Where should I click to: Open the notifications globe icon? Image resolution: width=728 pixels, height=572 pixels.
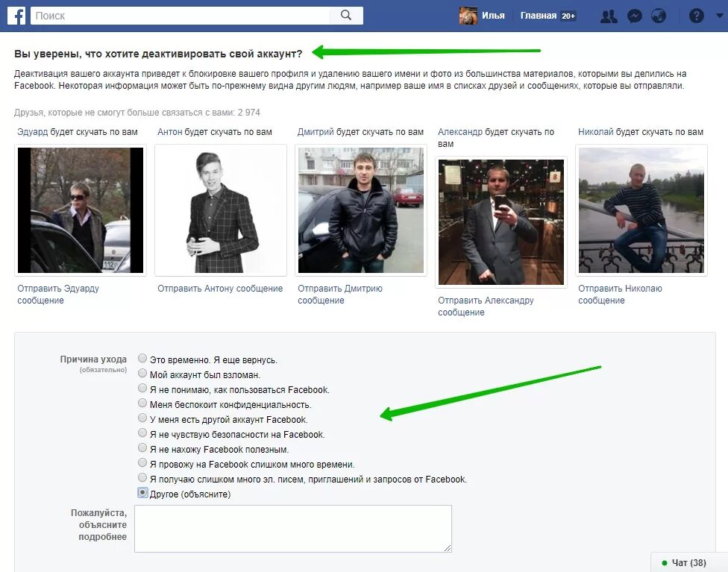coord(659,16)
